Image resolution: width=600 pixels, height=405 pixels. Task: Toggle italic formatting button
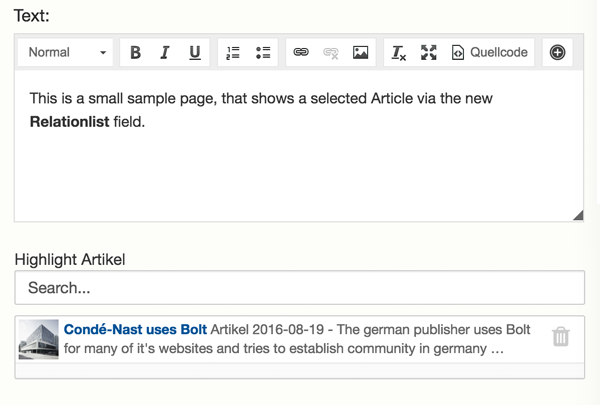pos(165,52)
